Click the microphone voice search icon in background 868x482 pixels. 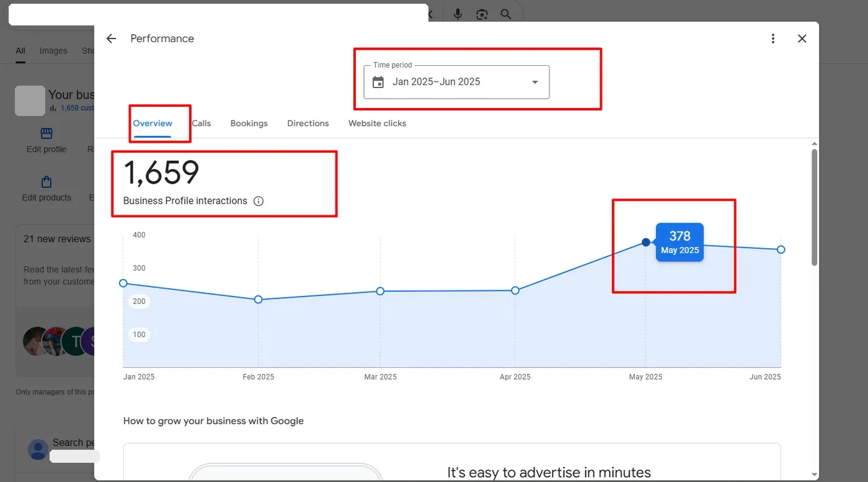coord(458,14)
